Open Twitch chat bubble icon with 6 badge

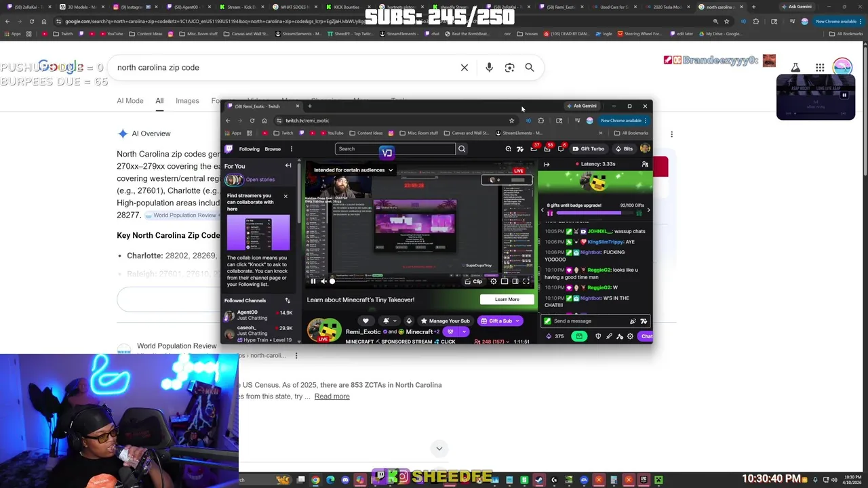tap(561, 148)
